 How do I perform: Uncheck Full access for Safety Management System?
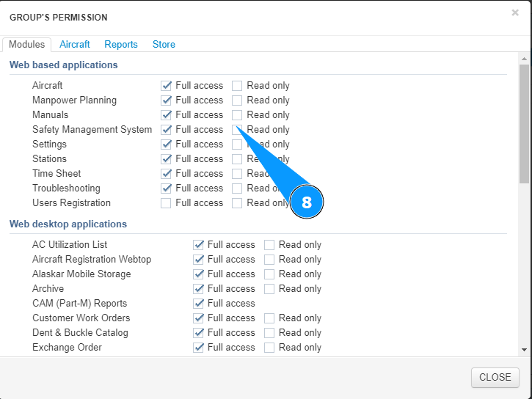(x=167, y=130)
